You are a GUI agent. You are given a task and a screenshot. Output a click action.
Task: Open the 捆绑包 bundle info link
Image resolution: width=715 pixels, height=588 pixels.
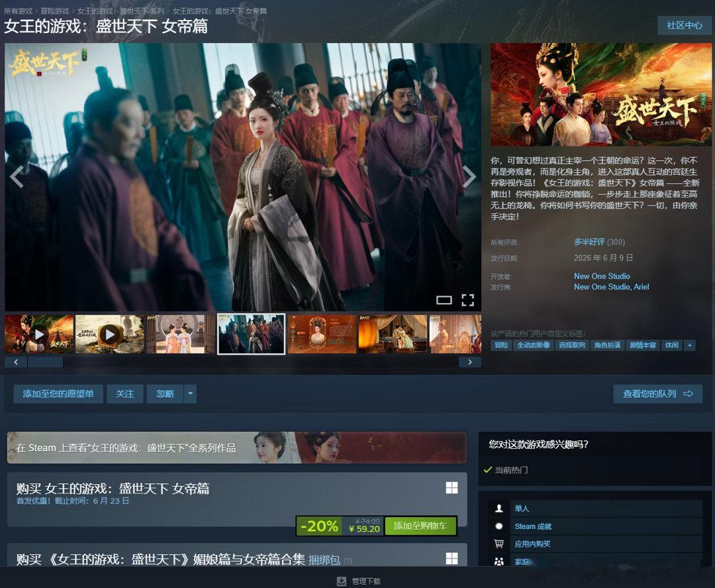(324, 560)
